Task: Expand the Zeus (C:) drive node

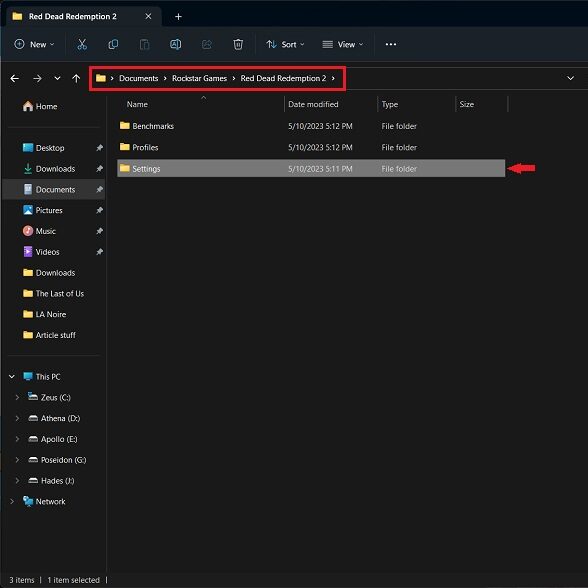Action: (17, 398)
